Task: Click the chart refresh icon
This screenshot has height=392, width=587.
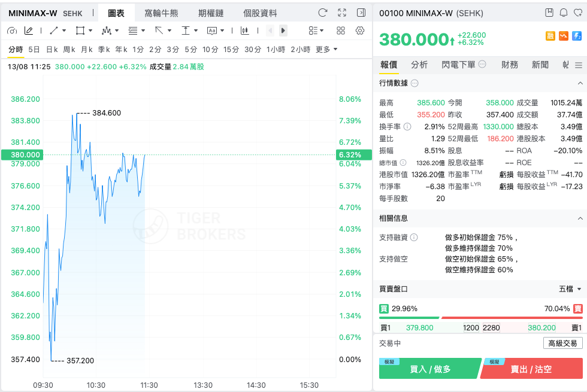Action: (322, 13)
